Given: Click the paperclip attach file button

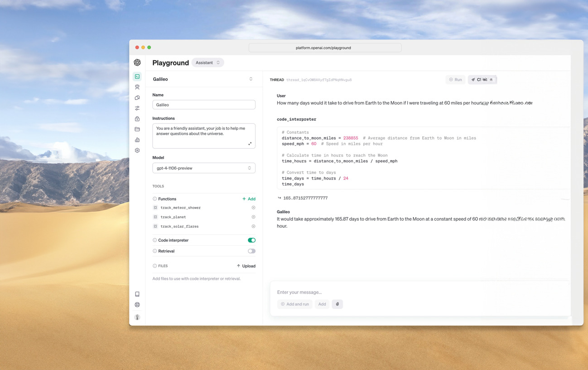Looking at the screenshot, I should tap(337, 304).
